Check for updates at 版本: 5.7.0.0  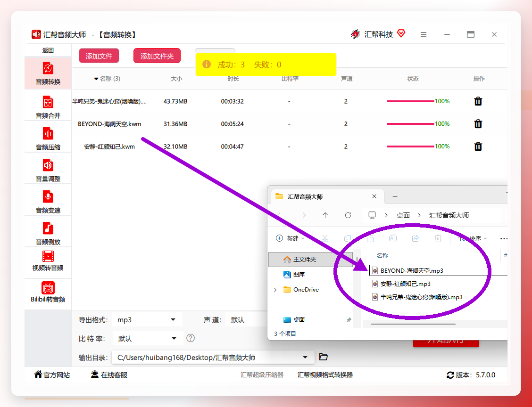tap(471, 375)
